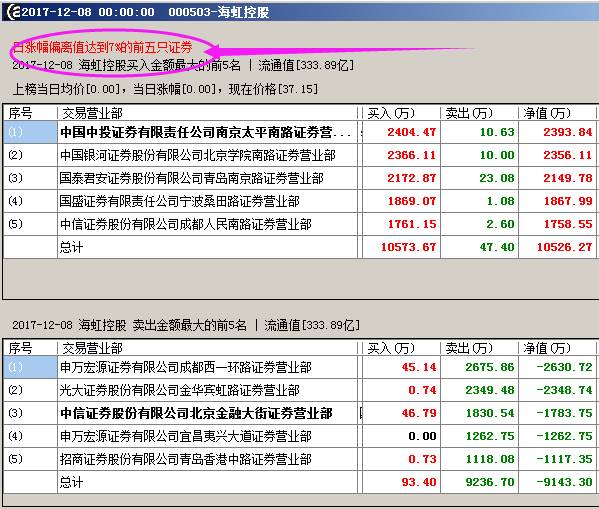Viewport: 599px width, 509px height.
Task: Click buy amount 45.14
Action: [x=419, y=367]
